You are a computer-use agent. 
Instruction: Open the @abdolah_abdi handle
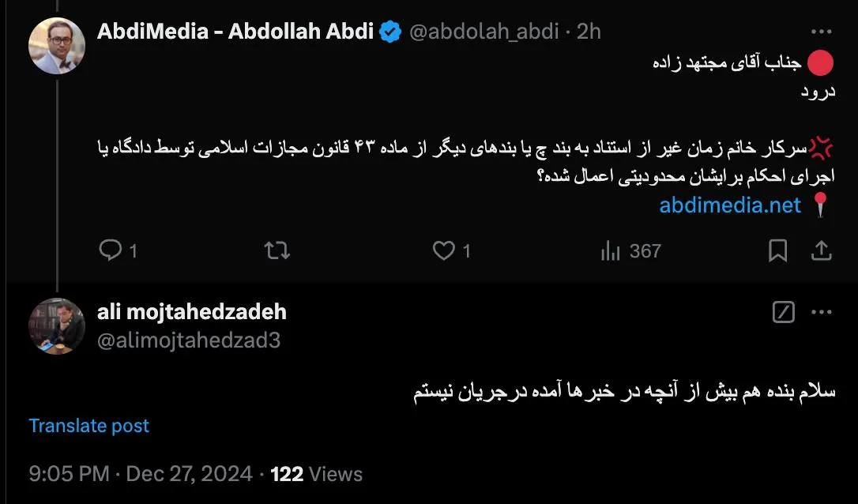click(484, 32)
